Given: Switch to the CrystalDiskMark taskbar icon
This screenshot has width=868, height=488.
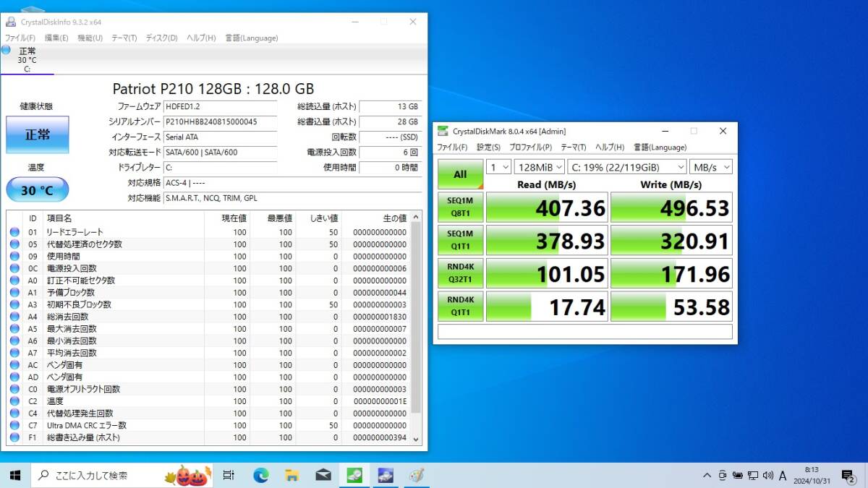Looking at the screenshot, I should click(354, 475).
